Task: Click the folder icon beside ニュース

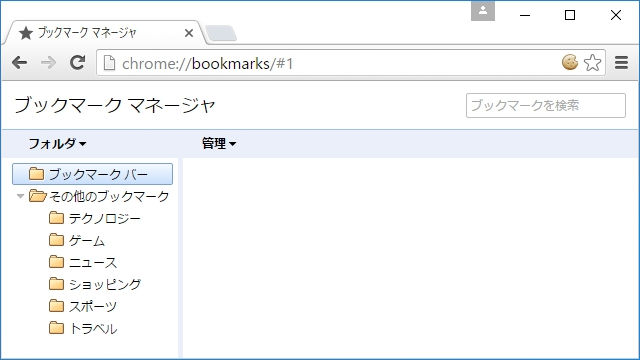Action: 56,262
